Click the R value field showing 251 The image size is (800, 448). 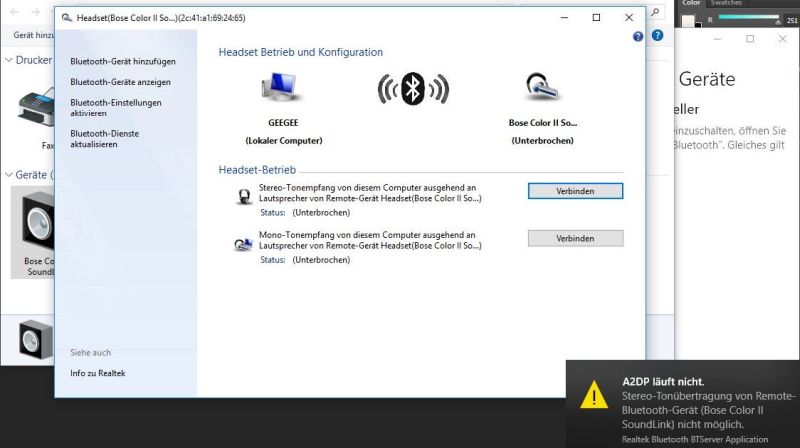pyautogui.click(x=792, y=20)
